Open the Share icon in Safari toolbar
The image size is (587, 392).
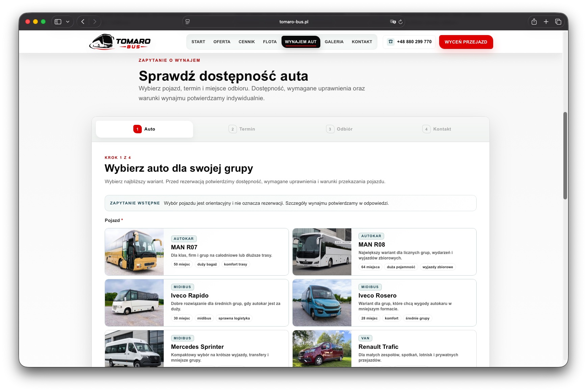coord(534,22)
